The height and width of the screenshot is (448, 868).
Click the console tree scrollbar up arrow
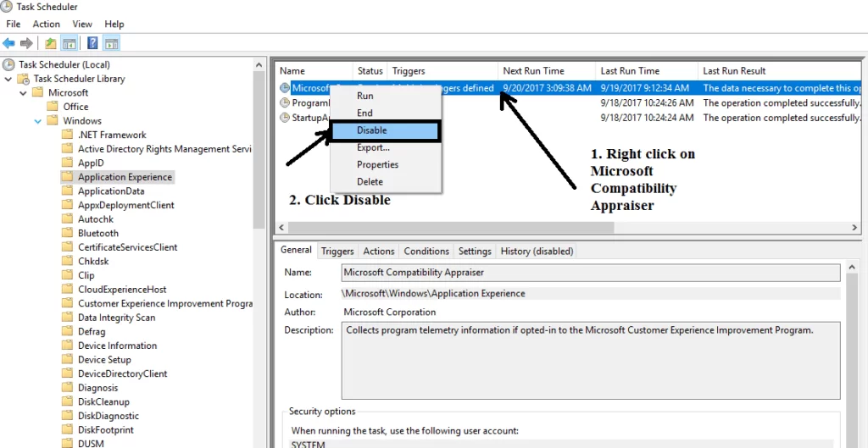[x=259, y=64]
